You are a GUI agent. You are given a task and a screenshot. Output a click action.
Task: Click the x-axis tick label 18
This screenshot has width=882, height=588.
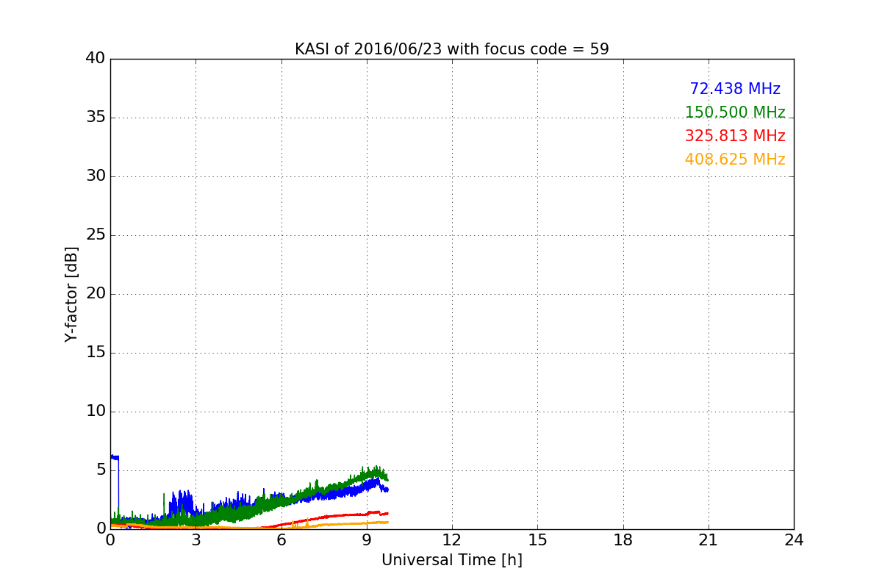click(623, 540)
